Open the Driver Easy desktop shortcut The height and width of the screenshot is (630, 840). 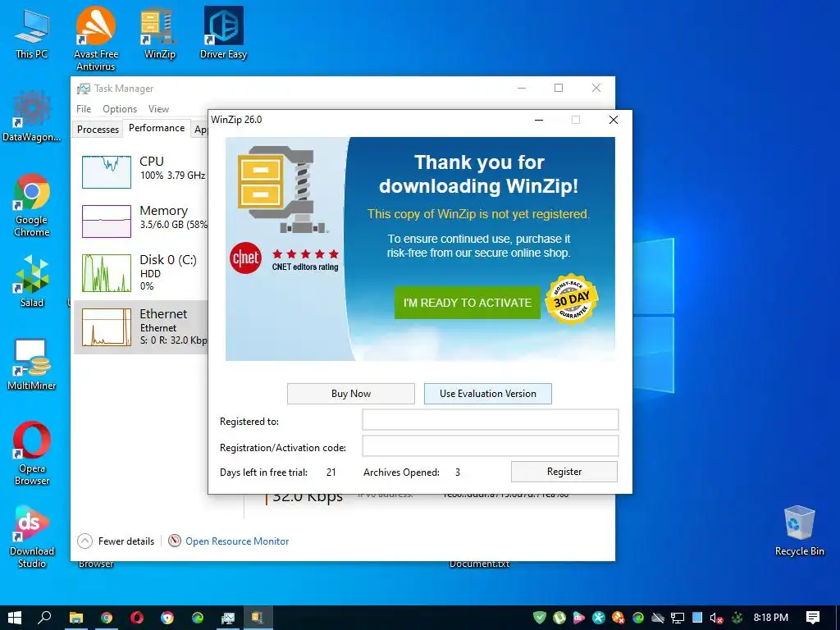[x=223, y=33]
